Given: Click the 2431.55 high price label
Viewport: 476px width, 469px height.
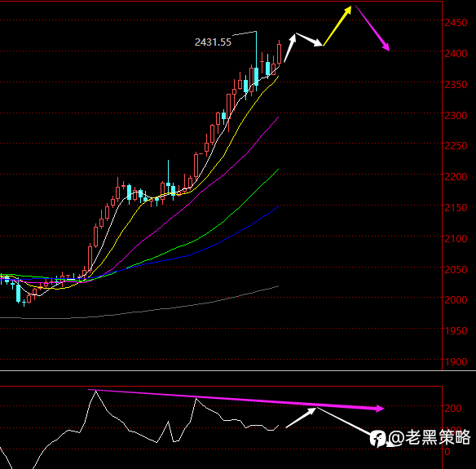Looking at the screenshot, I should [x=213, y=42].
